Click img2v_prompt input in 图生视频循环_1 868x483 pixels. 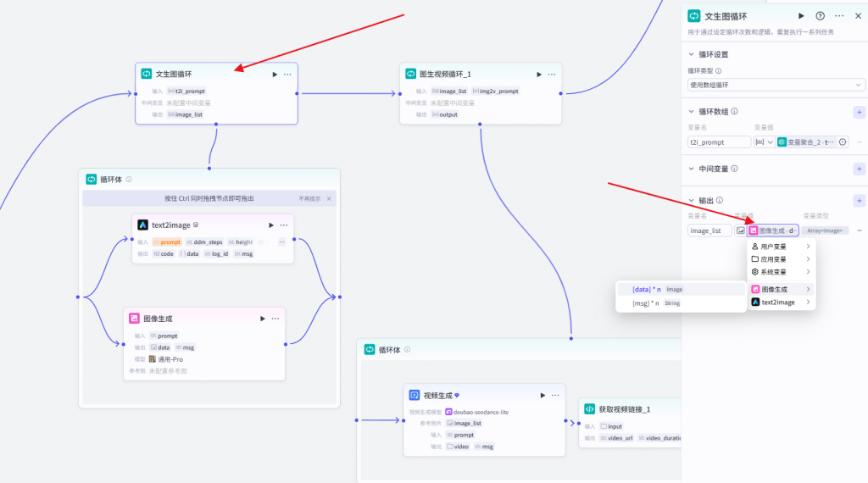(495, 91)
